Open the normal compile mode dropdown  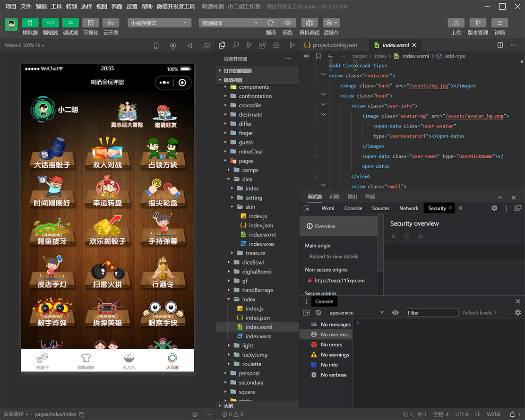click(x=230, y=23)
